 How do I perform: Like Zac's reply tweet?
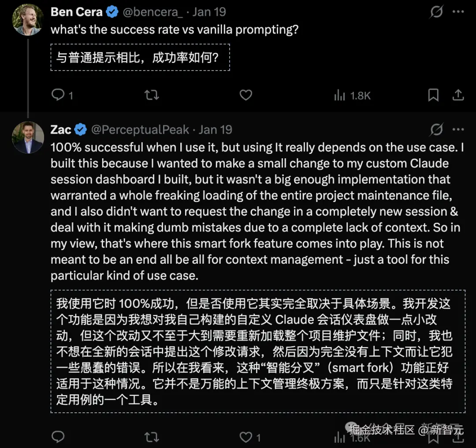point(245,437)
